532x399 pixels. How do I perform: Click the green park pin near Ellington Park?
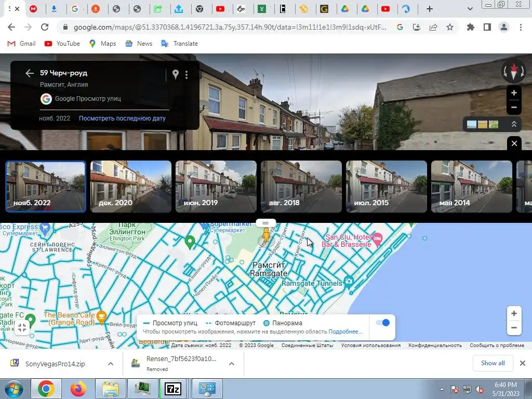[190, 242]
